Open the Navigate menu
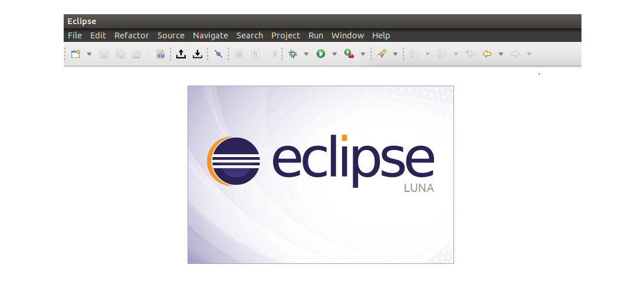This screenshot has width=644, height=284. point(211,35)
